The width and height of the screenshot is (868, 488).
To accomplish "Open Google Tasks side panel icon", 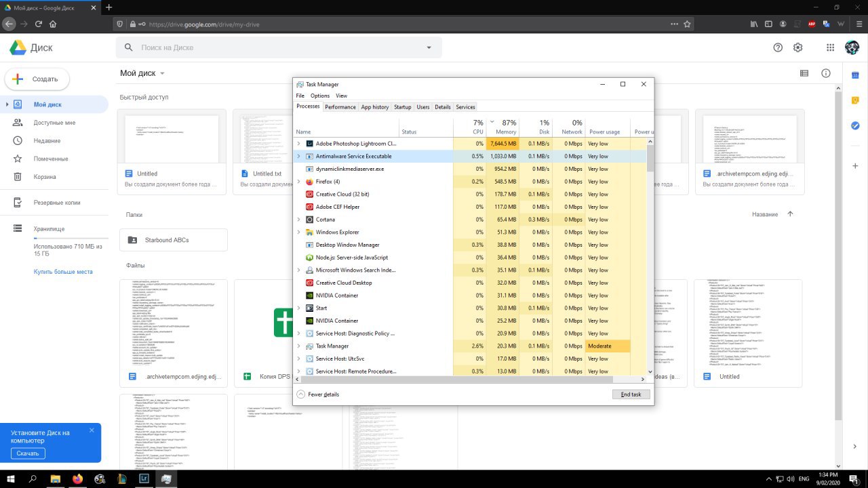I will point(855,125).
